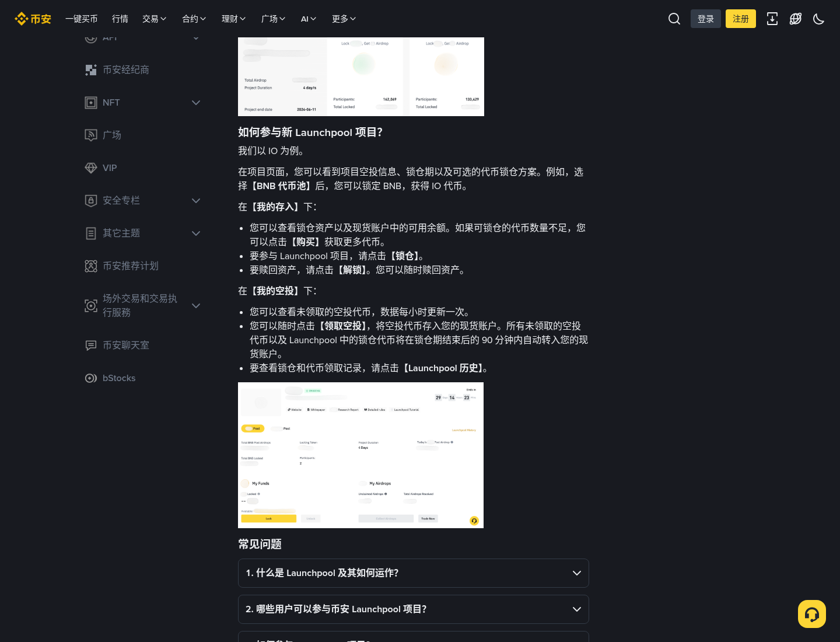Open the 币安聊天室 sidebar link
840x642 pixels.
pyautogui.click(x=126, y=346)
